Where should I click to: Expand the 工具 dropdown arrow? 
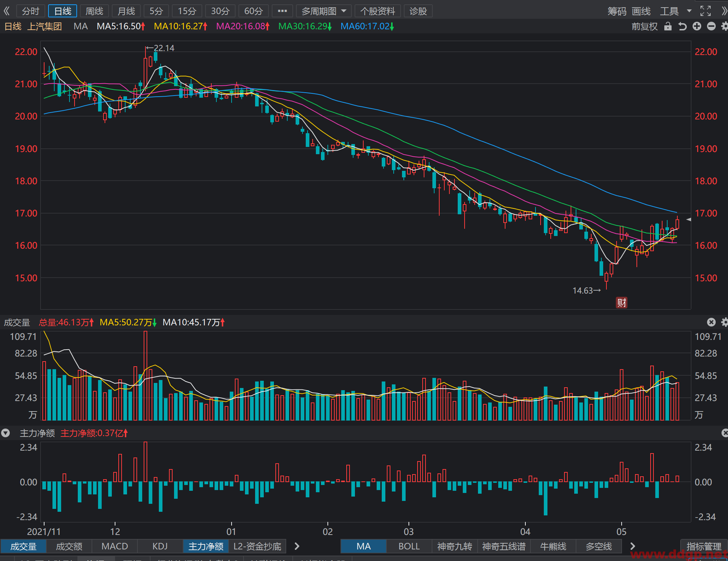point(689,11)
